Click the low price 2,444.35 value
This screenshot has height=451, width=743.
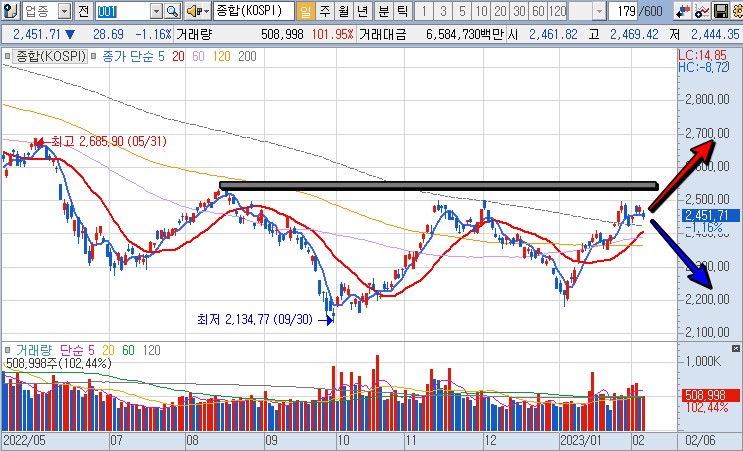tap(715, 34)
